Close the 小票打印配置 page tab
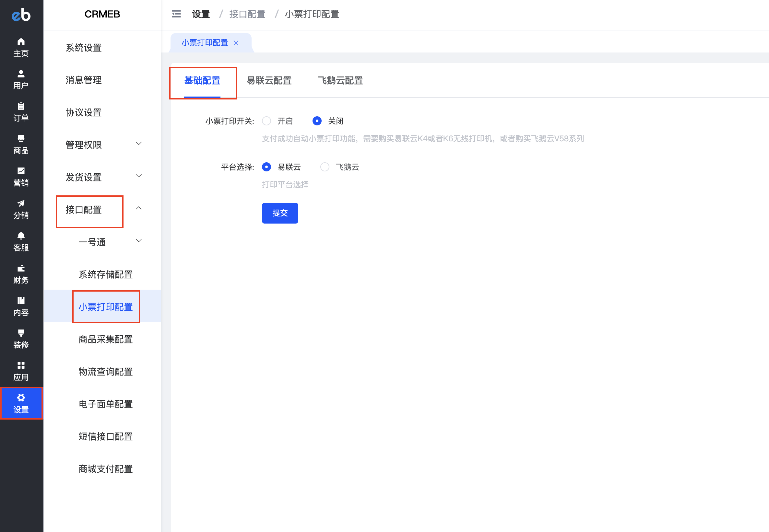The image size is (769, 532). 236,43
